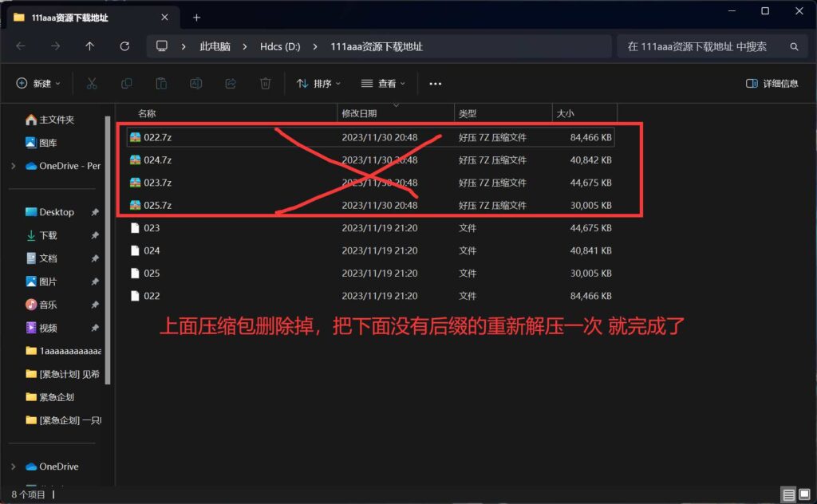Click 111aaa资源下载地址 breadcrumb segment
The width and height of the screenshot is (817, 504).
[377, 47]
